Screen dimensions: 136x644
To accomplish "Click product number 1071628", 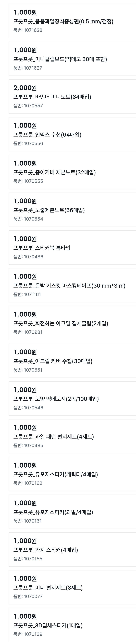I will [28, 30].
